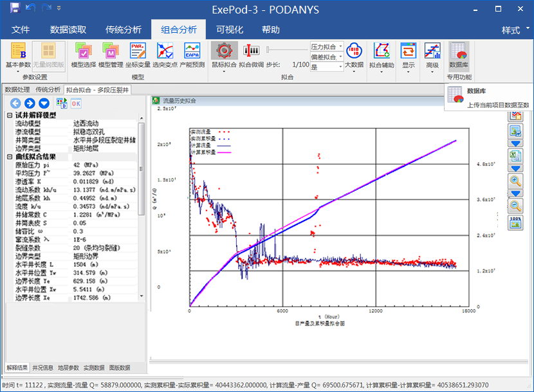Click the 产能预测 capacity prediction icon
The height and width of the screenshot is (392, 534).
pyautogui.click(x=192, y=52)
